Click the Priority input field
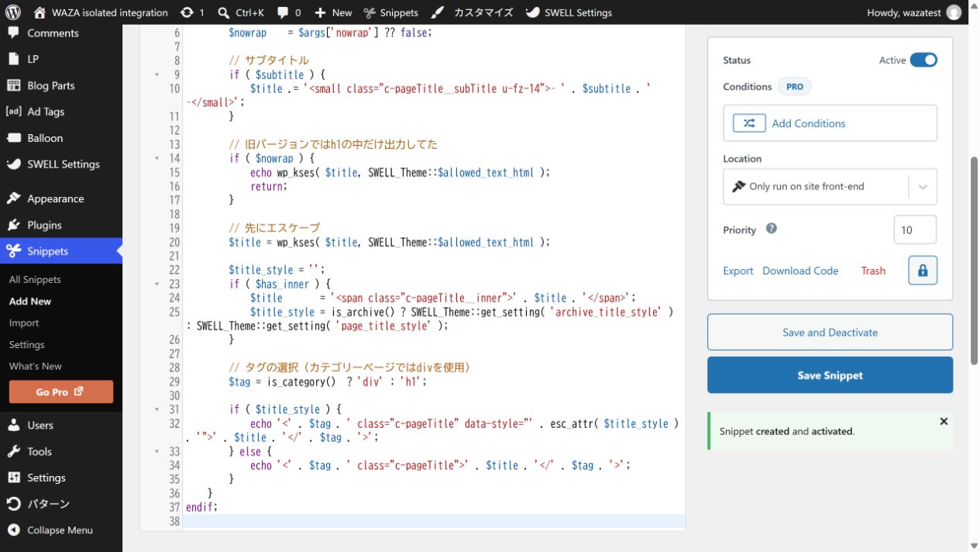This screenshot has height=552, width=980. (915, 229)
